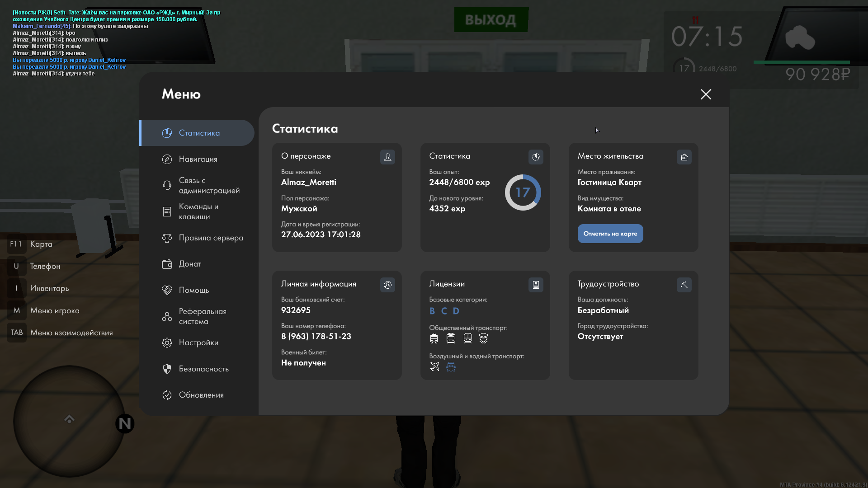Click the tools icon in Трудоустройство card
868x488 pixels.
[684, 285]
